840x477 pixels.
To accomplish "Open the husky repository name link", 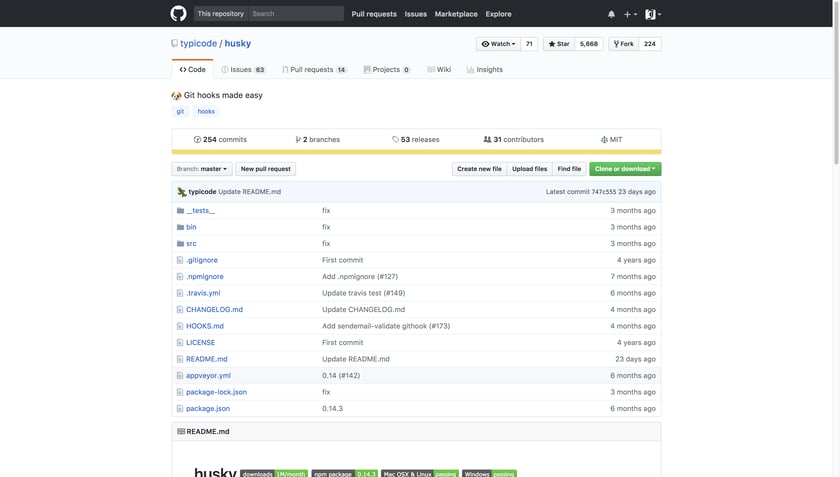I will pyautogui.click(x=237, y=43).
